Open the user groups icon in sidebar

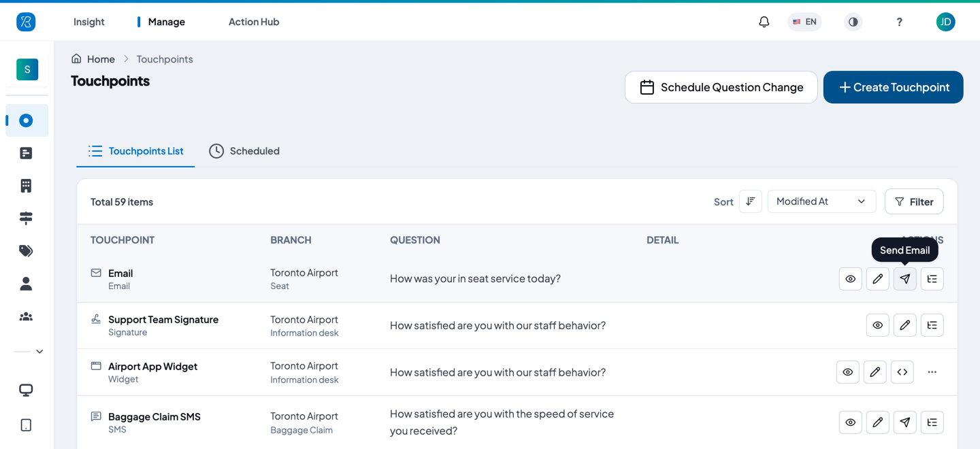(x=26, y=316)
